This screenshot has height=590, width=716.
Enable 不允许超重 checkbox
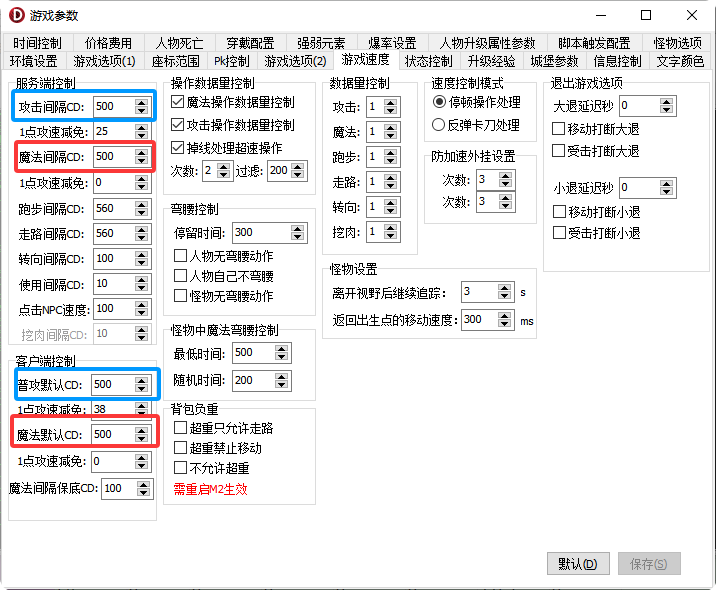click(211, 468)
